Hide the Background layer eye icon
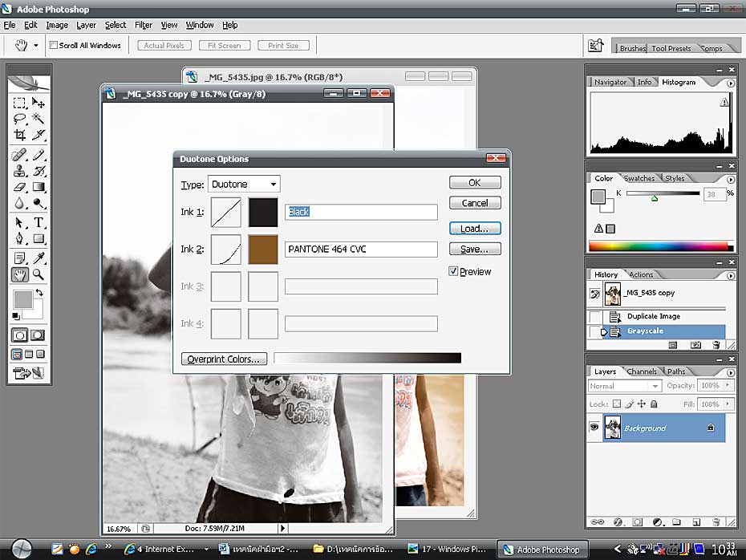Viewport: 746px width, 560px height. (594, 428)
